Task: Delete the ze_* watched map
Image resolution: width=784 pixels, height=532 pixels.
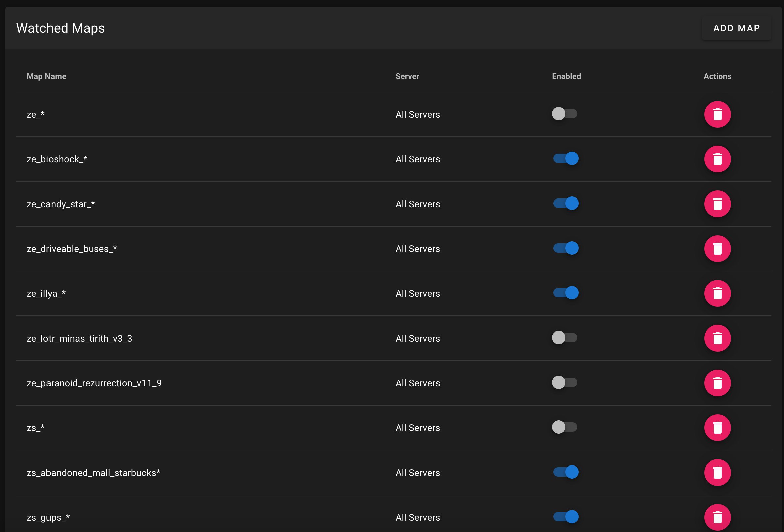Action: (x=717, y=114)
